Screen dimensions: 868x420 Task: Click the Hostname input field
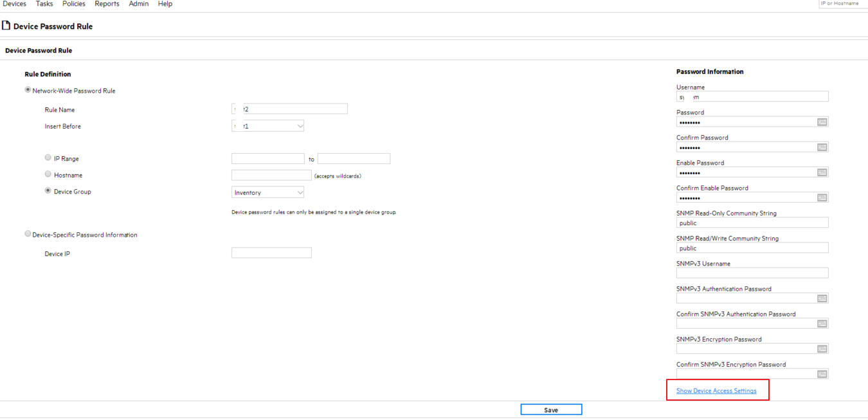click(271, 175)
